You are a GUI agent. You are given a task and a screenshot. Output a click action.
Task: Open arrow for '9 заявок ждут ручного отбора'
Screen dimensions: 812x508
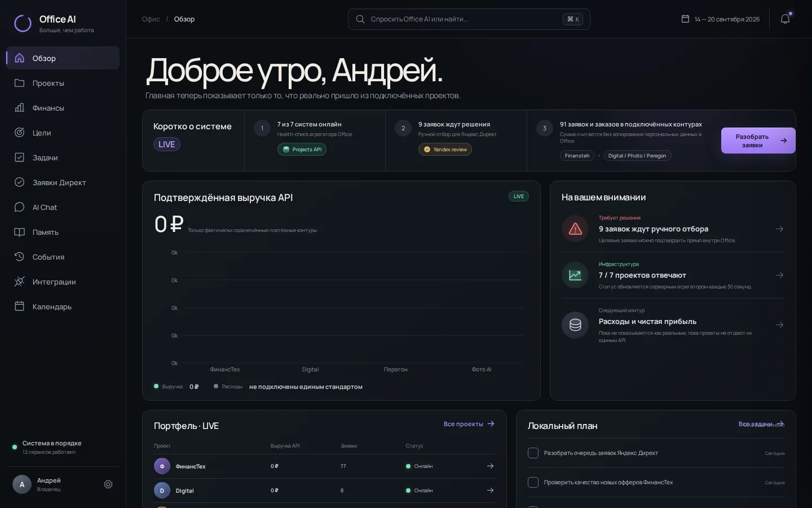[779, 229]
